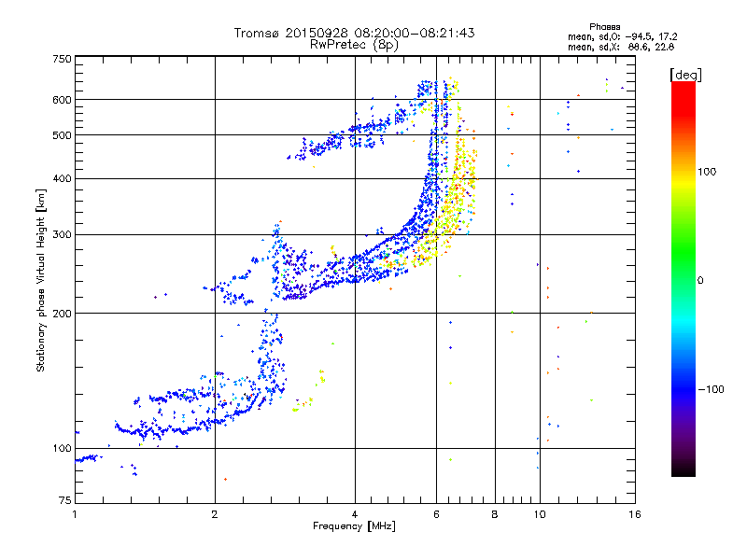This screenshot has width=747, height=560.
Task: Click the y-axis '400' tick label
Action: [62, 178]
